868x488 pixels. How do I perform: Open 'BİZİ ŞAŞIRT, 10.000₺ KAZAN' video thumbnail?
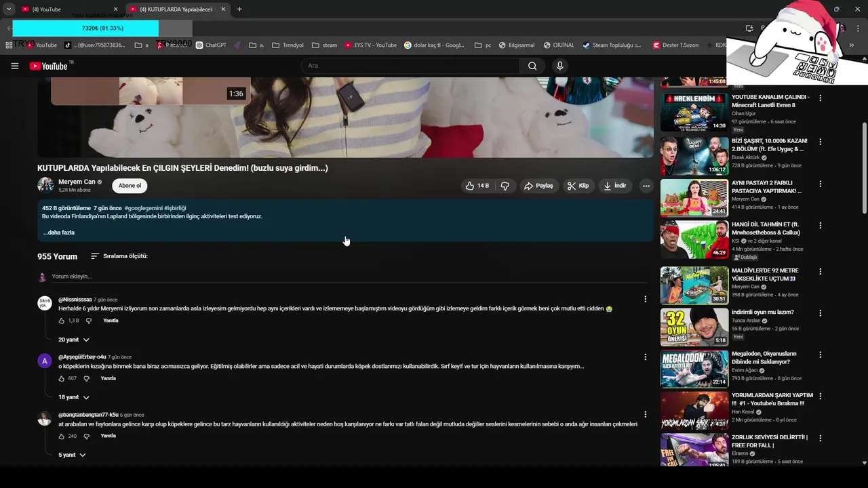[694, 156]
